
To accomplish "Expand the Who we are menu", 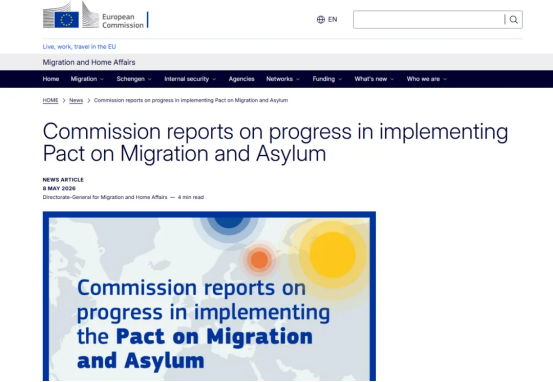I will point(427,79).
